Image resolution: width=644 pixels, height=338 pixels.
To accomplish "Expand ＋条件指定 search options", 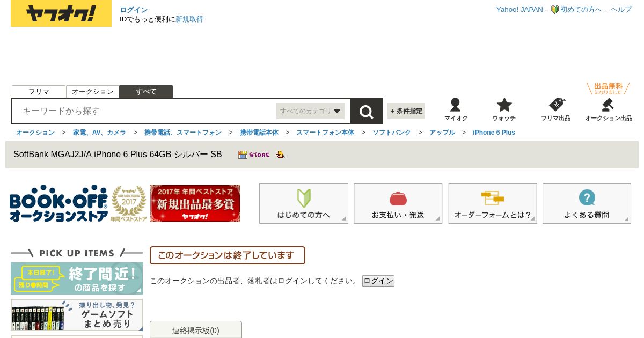I will 406,111.
